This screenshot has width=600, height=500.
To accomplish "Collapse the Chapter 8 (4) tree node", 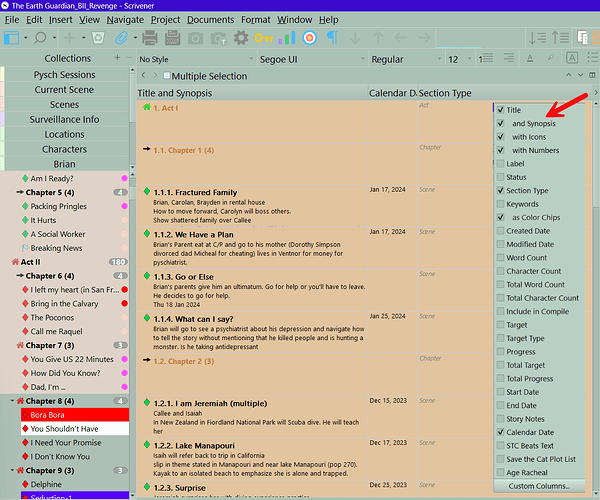I will (x=12, y=401).
